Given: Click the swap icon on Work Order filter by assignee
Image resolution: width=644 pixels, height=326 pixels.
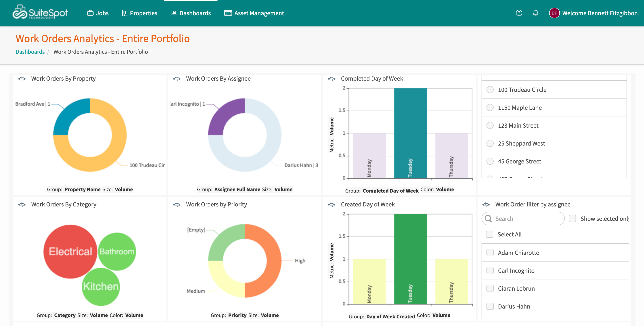Looking at the screenshot, I should pyautogui.click(x=486, y=205).
